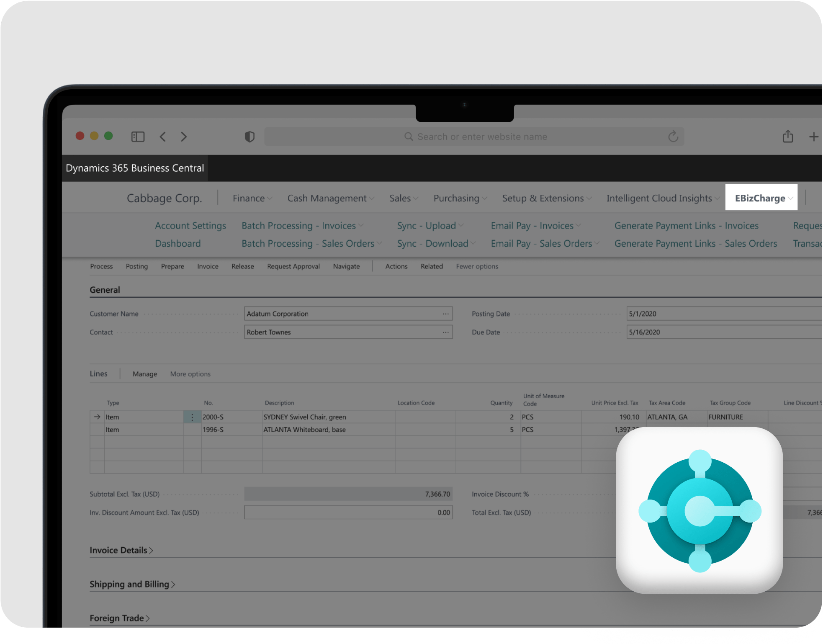Click the 190.10 unit price cell
Screen dimensions: 823x644
pyautogui.click(x=614, y=417)
